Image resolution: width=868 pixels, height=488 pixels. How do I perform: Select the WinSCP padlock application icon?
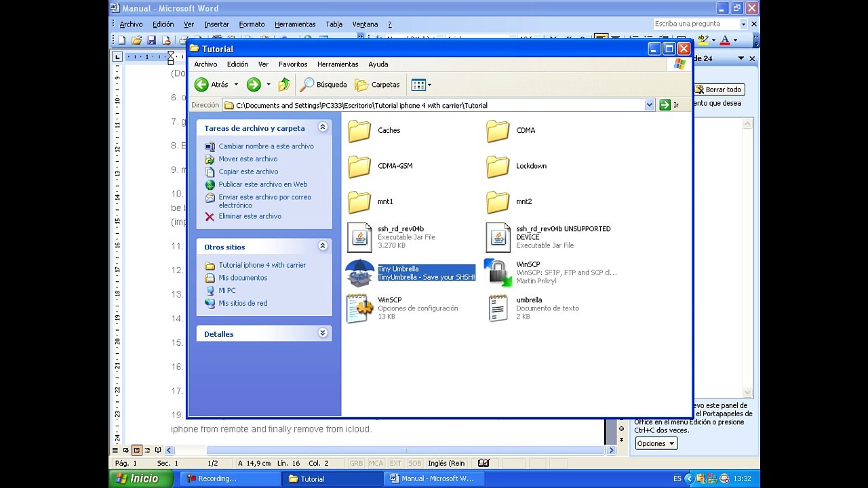(x=498, y=272)
